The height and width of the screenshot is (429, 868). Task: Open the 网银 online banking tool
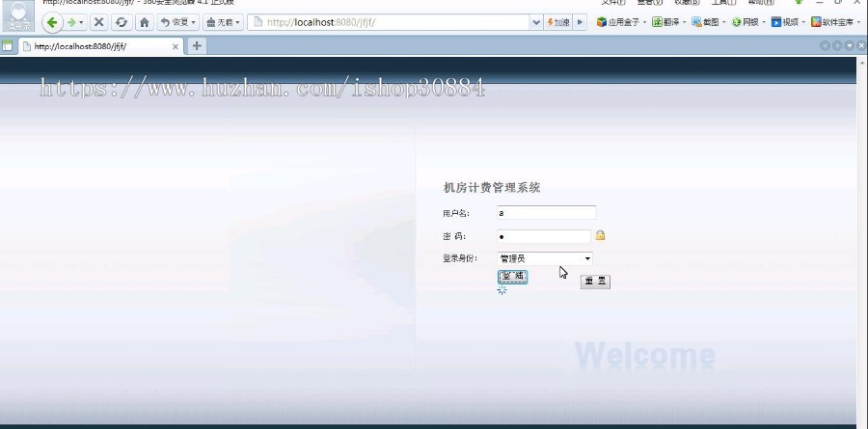746,23
